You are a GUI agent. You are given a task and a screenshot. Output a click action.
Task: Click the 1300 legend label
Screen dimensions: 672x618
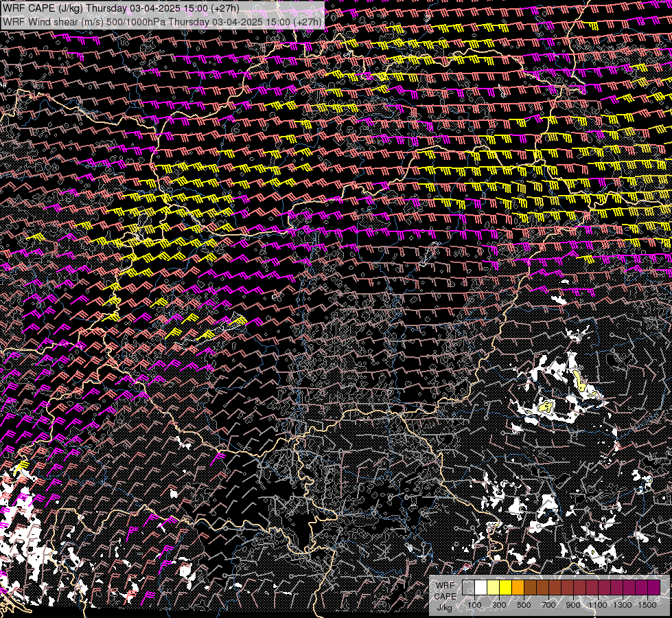(x=623, y=605)
